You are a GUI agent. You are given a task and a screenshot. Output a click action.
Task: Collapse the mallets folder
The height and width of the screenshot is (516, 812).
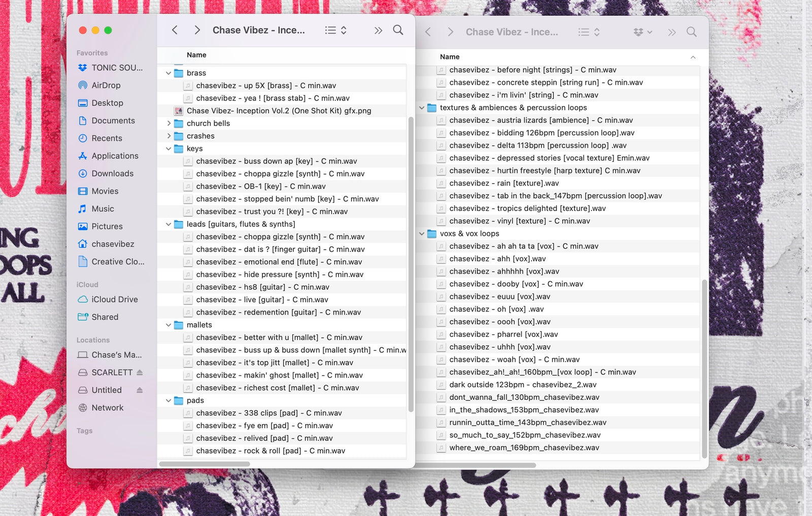[168, 325]
